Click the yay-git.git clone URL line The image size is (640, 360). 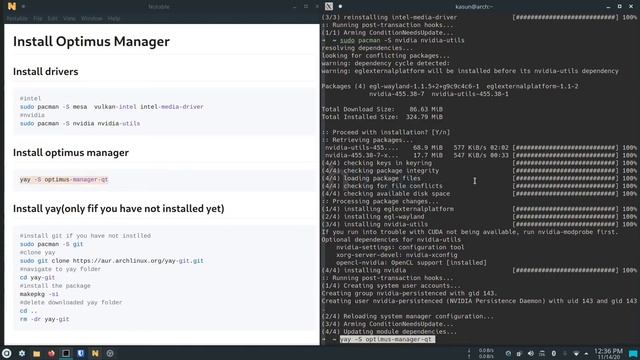tap(111, 261)
